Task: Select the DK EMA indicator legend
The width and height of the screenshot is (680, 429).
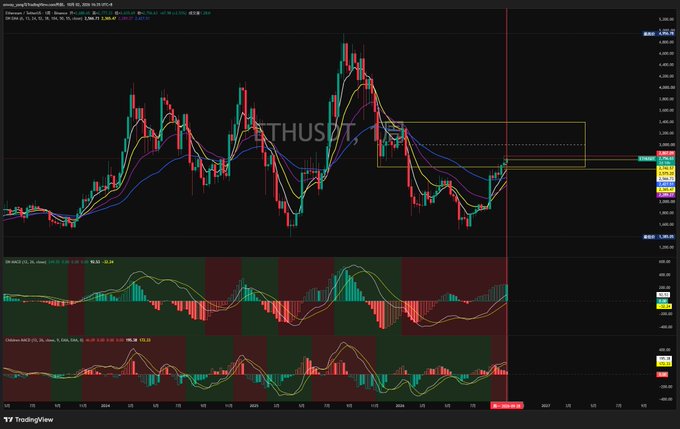Action: [x=43, y=19]
